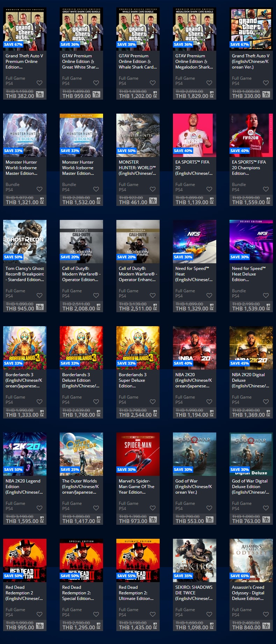Add GTAV Whale Shark Card bundle to wishlist

tap(153, 83)
